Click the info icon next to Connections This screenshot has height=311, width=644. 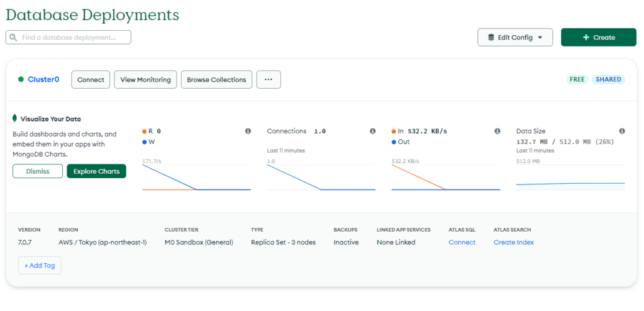(372, 131)
